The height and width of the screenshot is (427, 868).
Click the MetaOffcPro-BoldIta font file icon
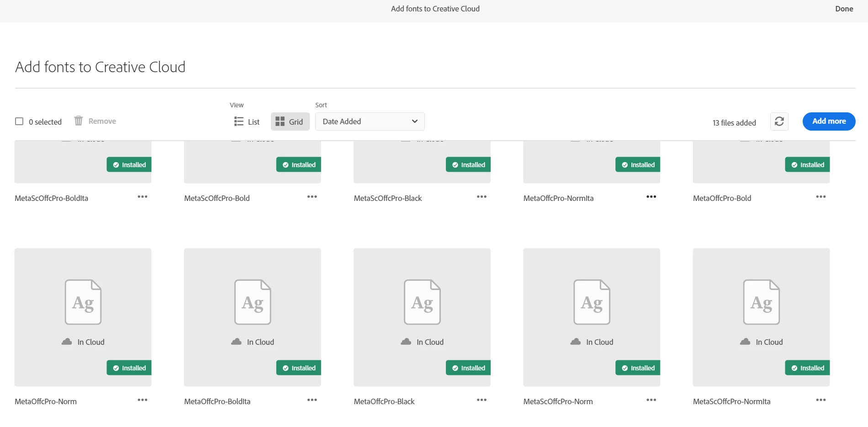(253, 302)
